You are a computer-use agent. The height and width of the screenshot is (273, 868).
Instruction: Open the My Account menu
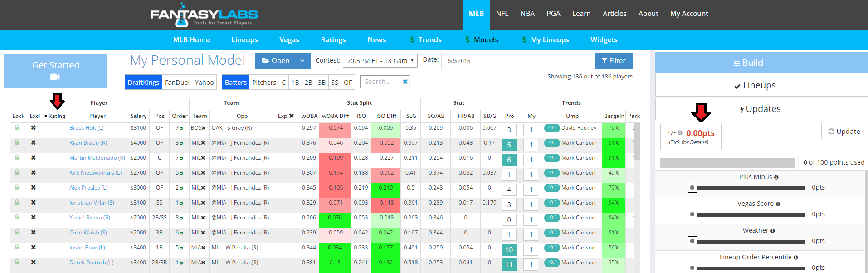(x=689, y=14)
